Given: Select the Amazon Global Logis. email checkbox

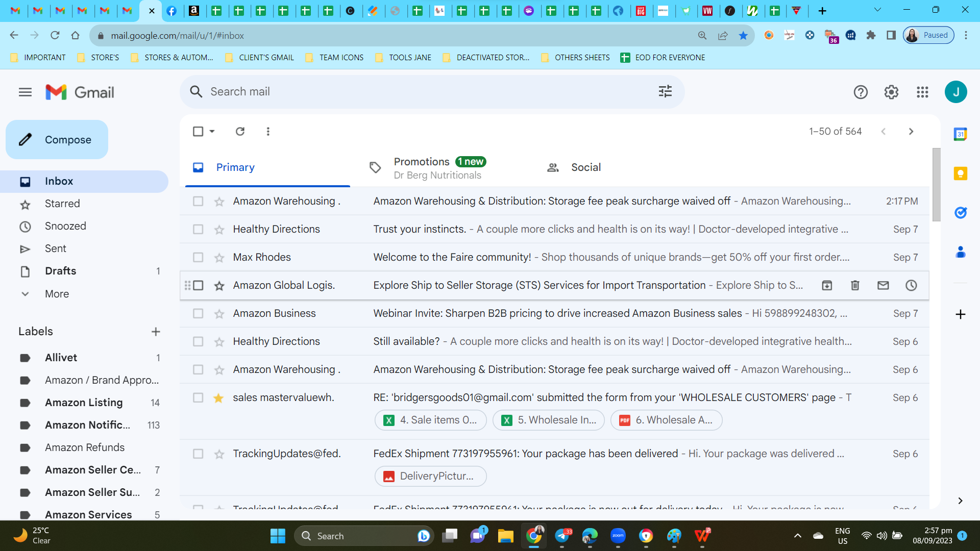Looking at the screenshot, I should point(198,286).
